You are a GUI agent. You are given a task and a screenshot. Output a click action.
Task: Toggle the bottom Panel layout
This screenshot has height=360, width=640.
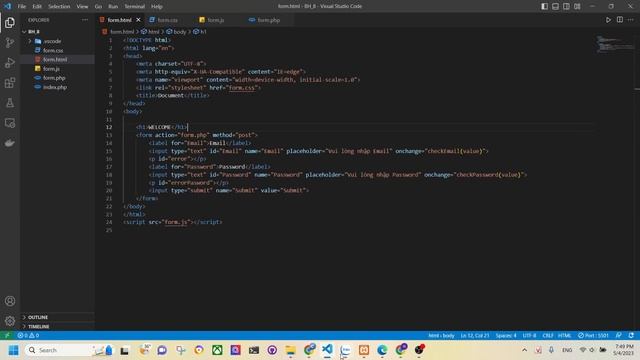click(556, 6)
